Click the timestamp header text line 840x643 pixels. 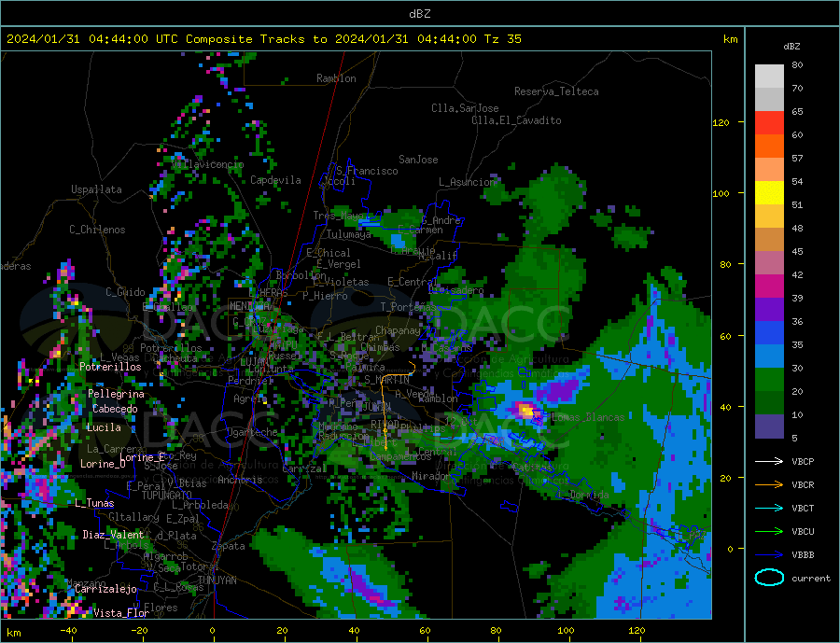(264, 39)
